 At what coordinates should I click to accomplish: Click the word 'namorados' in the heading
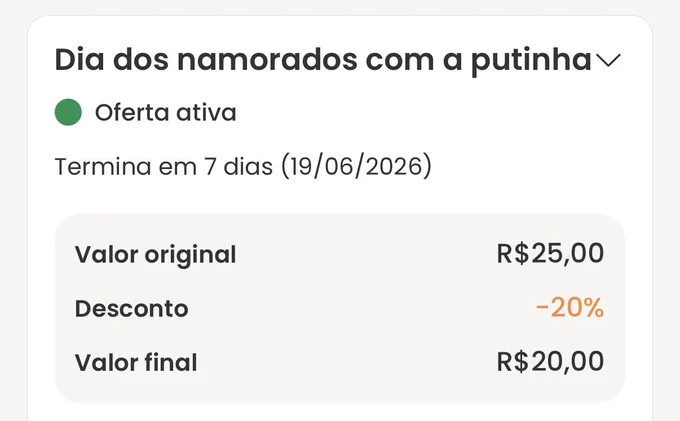point(267,60)
